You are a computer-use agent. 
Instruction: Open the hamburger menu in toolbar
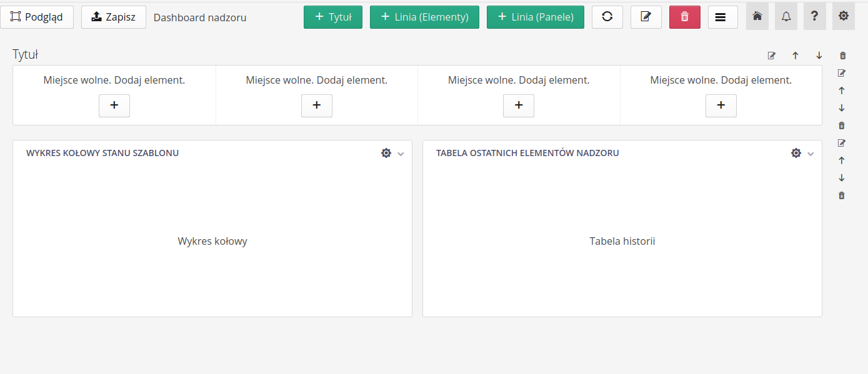tap(722, 17)
